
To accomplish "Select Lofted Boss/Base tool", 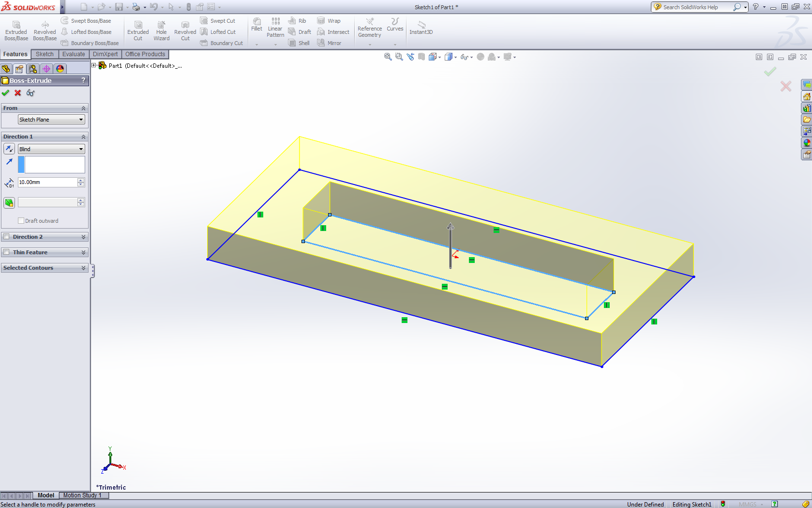I will pos(86,32).
